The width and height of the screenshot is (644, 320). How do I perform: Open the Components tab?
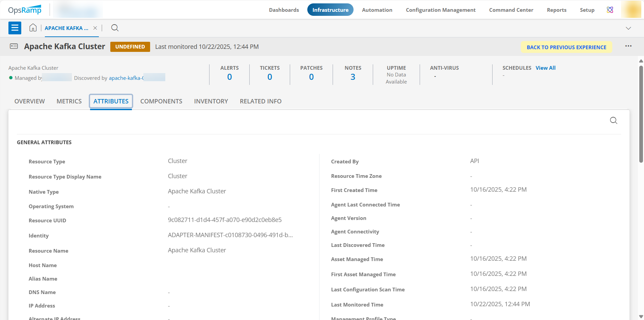[161, 101]
